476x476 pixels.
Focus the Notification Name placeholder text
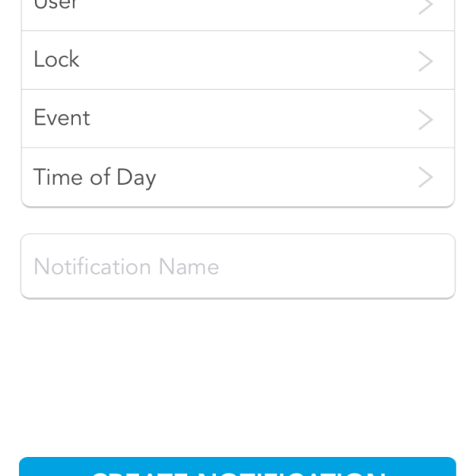(126, 267)
